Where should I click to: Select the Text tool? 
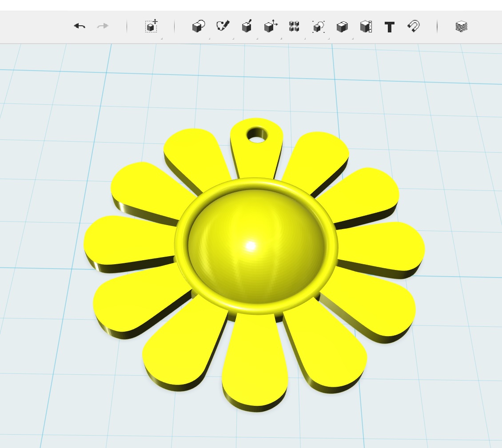click(389, 27)
